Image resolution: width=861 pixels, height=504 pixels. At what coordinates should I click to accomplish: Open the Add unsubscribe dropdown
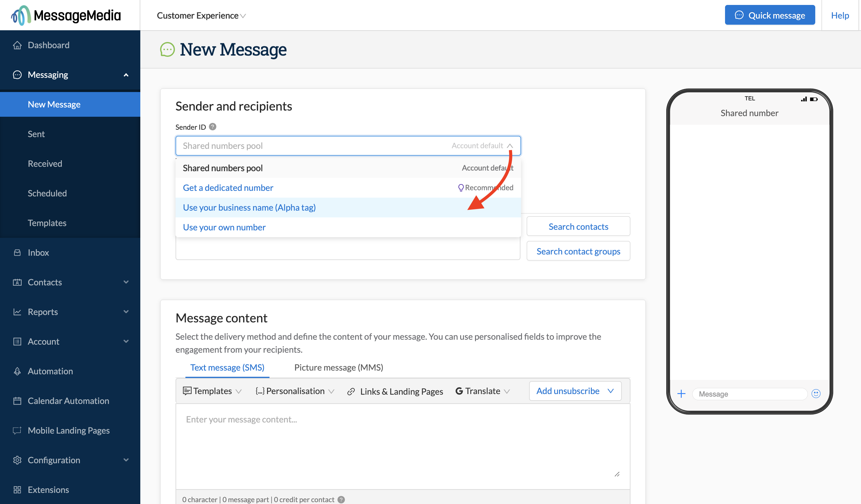[575, 391]
